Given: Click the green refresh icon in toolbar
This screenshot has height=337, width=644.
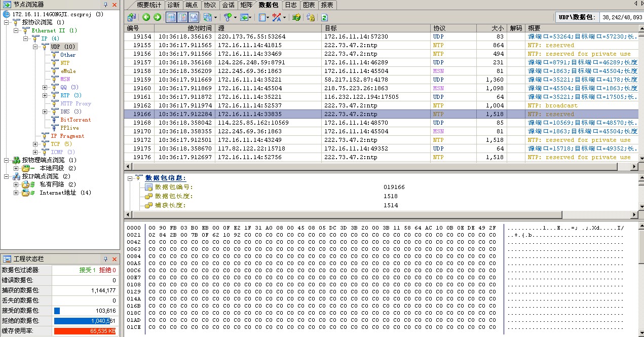Looking at the screenshot, I should [x=325, y=17].
